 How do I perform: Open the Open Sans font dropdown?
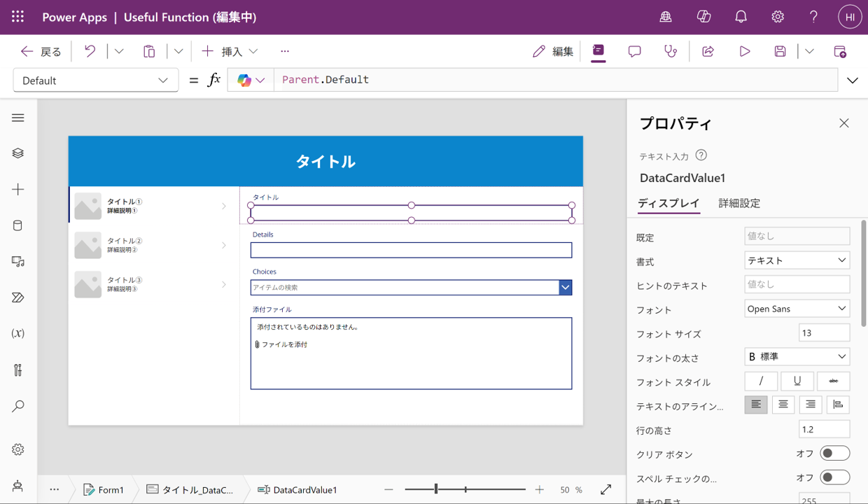pyautogui.click(x=797, y=309)
